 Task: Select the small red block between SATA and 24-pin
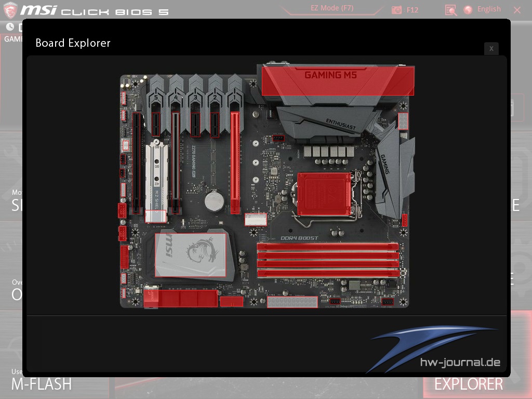(x=231, y=302)
